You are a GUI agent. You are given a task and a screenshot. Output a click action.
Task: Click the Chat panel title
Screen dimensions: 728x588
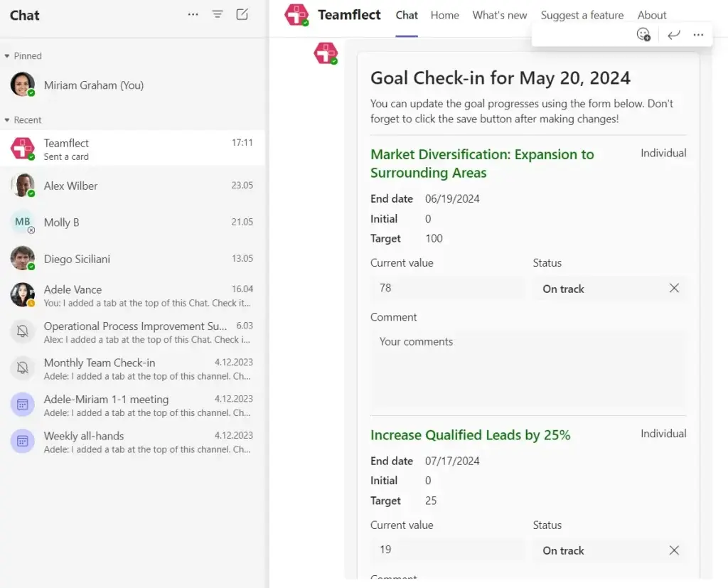tap(25, 16)
